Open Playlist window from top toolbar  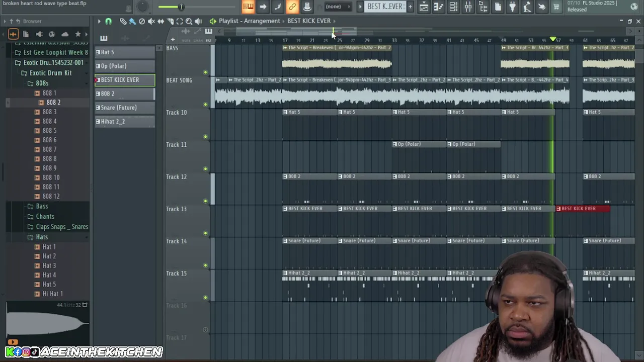point(424,7)
